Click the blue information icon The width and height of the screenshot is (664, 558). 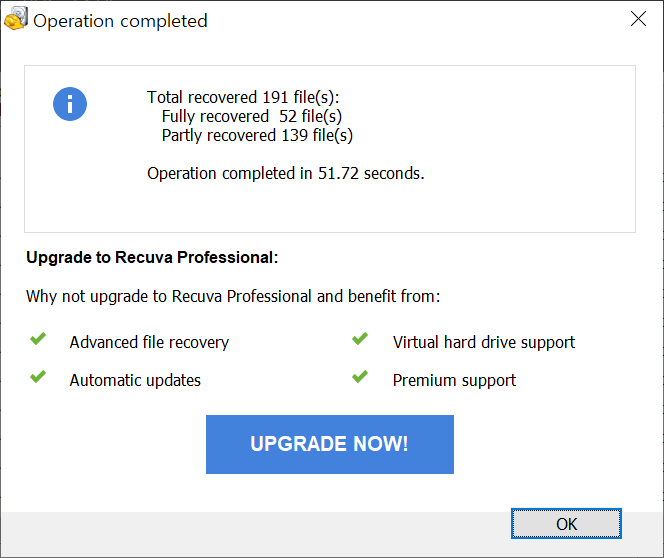[70, 104]
